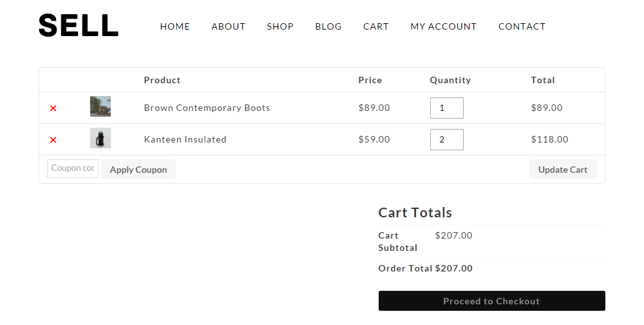Viewport: 644px width, 325px height.
Task: Go to the Contact page
Action: [522, 26]
